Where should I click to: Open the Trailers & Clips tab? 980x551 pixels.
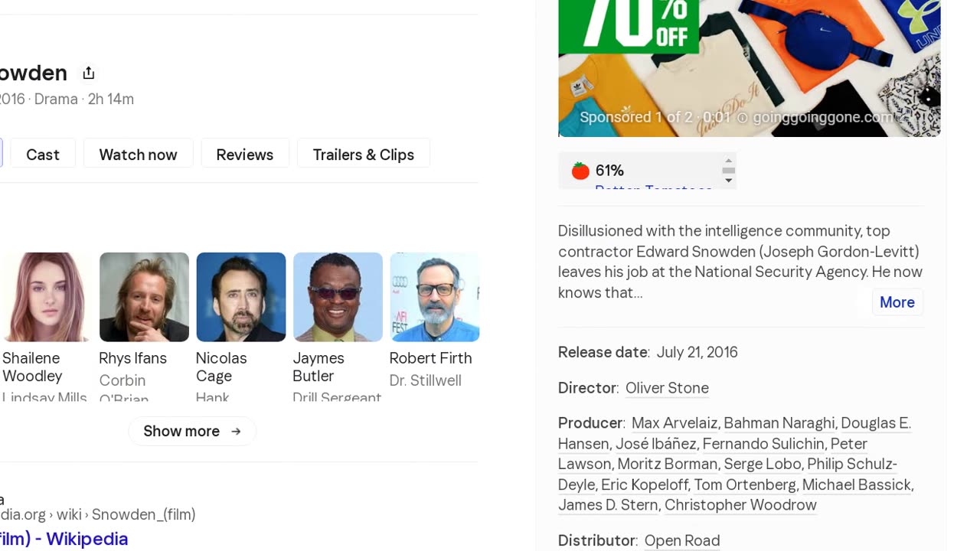pos(364,155)
